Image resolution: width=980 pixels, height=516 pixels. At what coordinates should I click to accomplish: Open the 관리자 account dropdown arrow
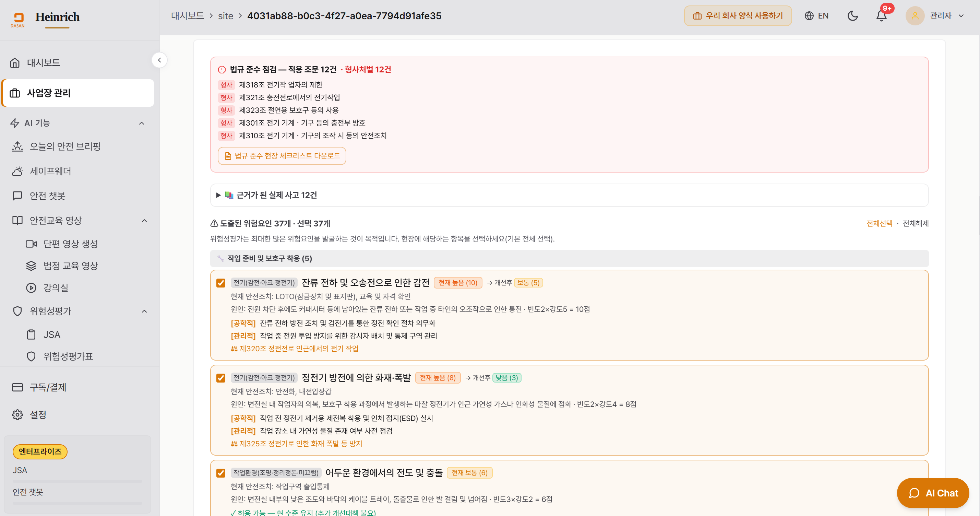(x=961, y=15)
